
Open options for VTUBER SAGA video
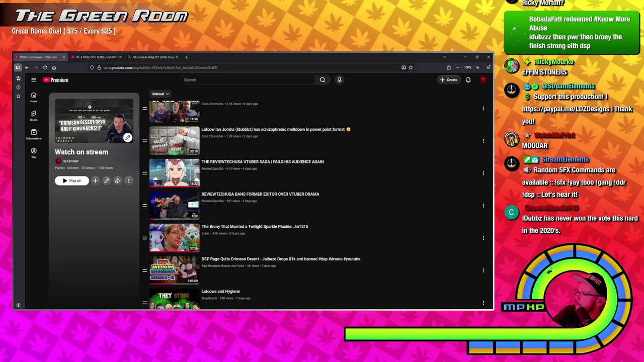click(x=483, y=173)
